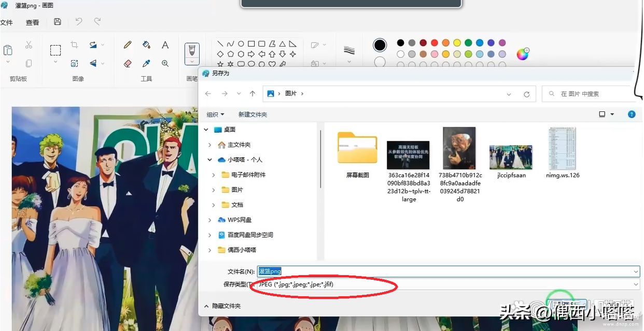Click the blue Help icon in Save As dialog
Viewport: 644px width, 331px height.
click(632, 114)
